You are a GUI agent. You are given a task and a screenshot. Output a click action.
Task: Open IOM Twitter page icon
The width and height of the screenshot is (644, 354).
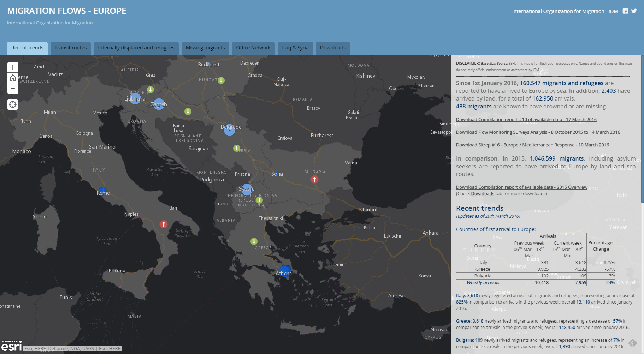coord(634,11)
